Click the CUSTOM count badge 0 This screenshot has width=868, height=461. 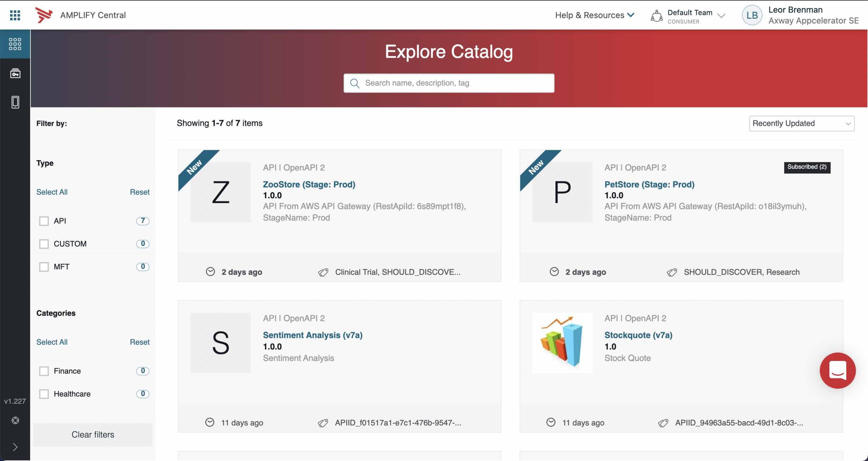pos(143,244)
